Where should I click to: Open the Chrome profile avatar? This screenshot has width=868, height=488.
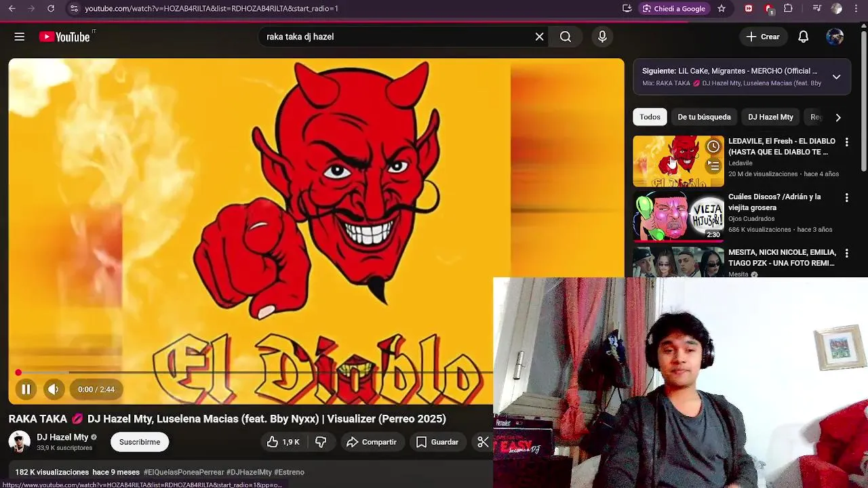837,9
